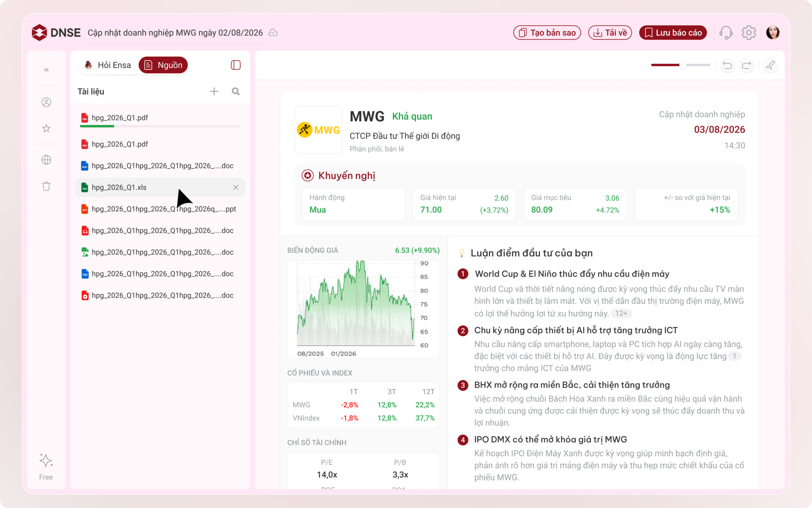The image size is (812, 508).
Task: Open the .ppt file in document list
Action: coord(160,209)
